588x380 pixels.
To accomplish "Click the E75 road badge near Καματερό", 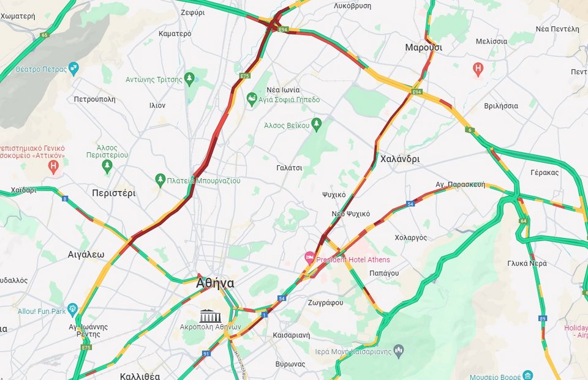I will click(244, 76).
